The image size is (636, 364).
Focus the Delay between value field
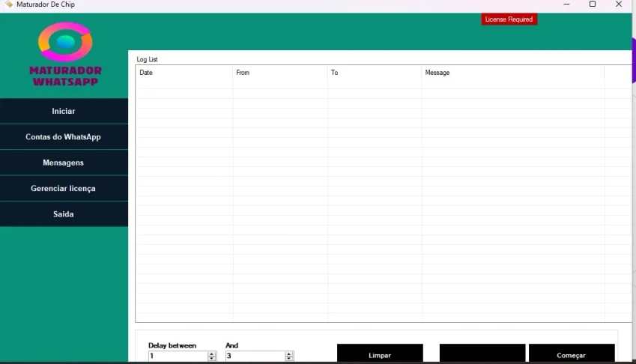coord(178,356)
